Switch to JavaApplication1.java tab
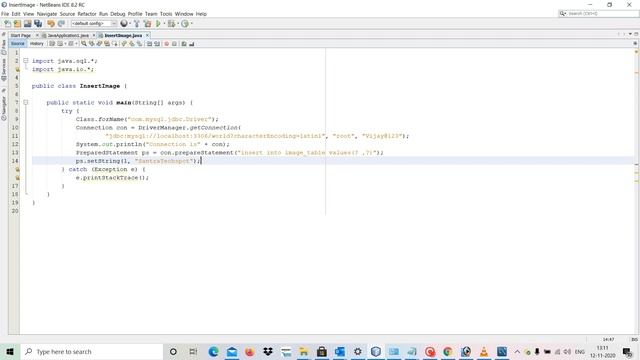640x360 pixels. coord(68,36)
